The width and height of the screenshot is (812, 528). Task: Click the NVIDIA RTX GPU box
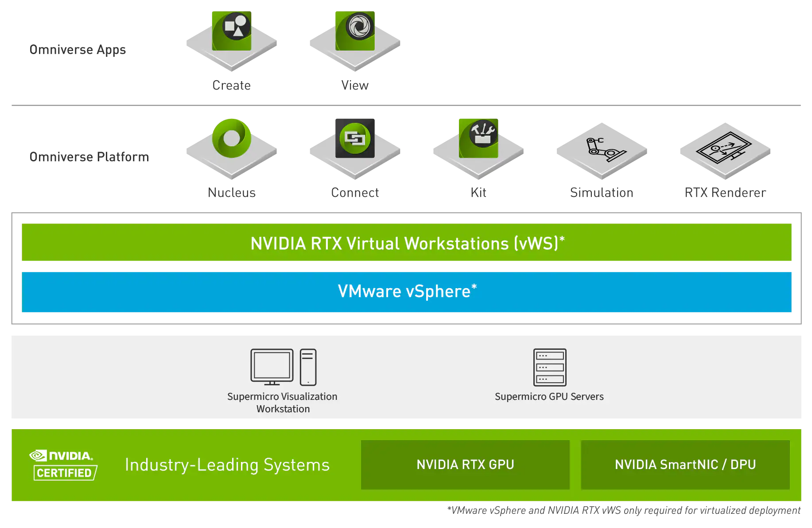pyautogui.click(x=465, y=465)
